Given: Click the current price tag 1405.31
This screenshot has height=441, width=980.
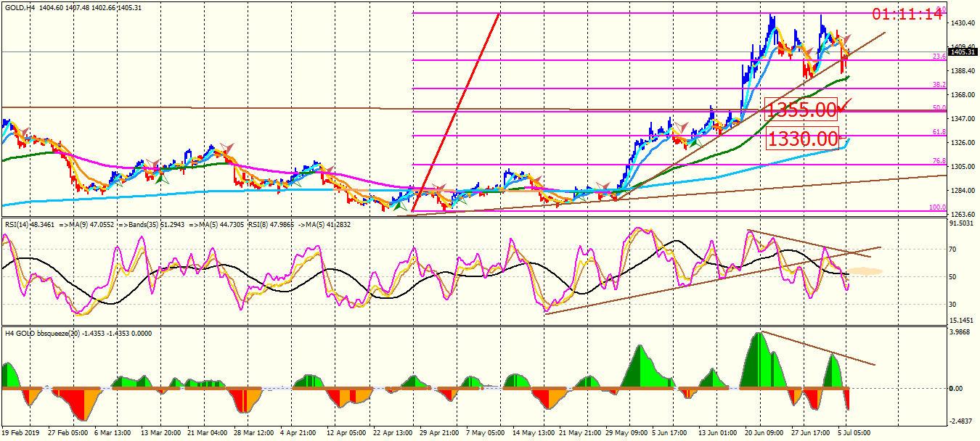Looking at the screenshot, I should [x=963, y=51].
